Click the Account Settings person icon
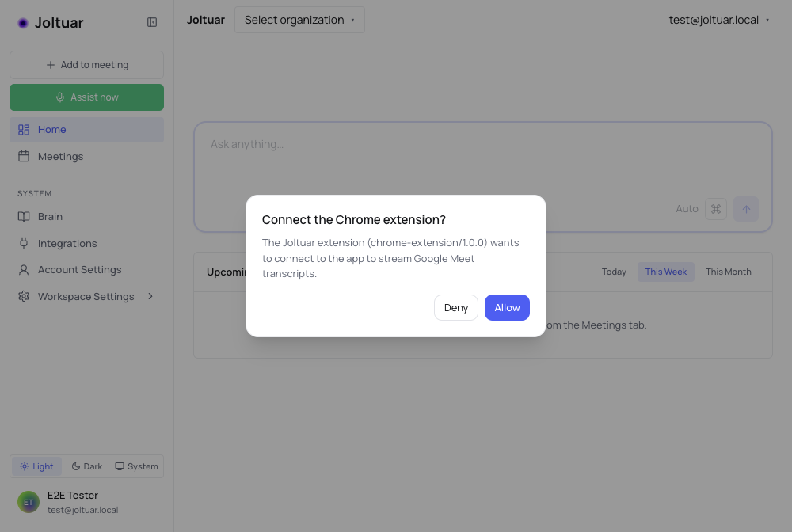 point(24,270)
